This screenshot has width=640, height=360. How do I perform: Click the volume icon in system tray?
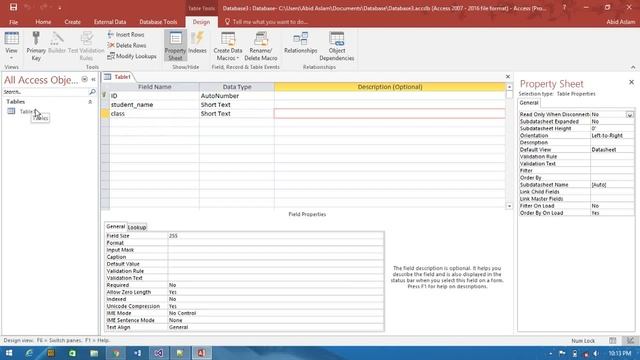[x=596, y=353]
